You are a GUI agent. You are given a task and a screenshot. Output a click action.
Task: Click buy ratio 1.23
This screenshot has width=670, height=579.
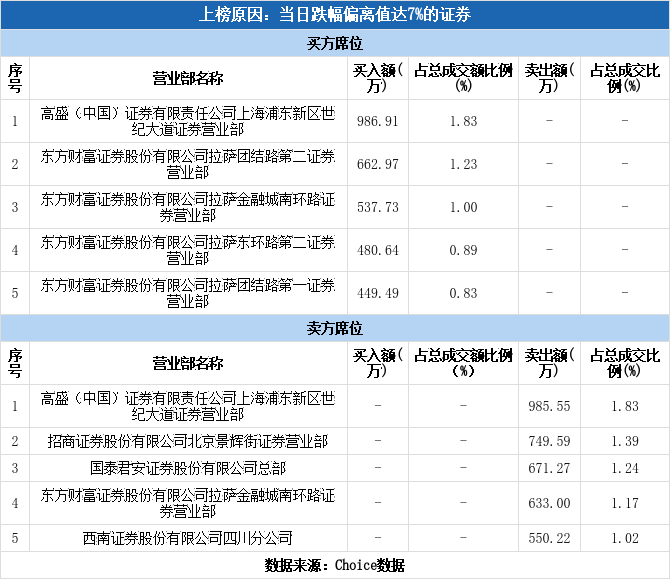pos(463,165)
